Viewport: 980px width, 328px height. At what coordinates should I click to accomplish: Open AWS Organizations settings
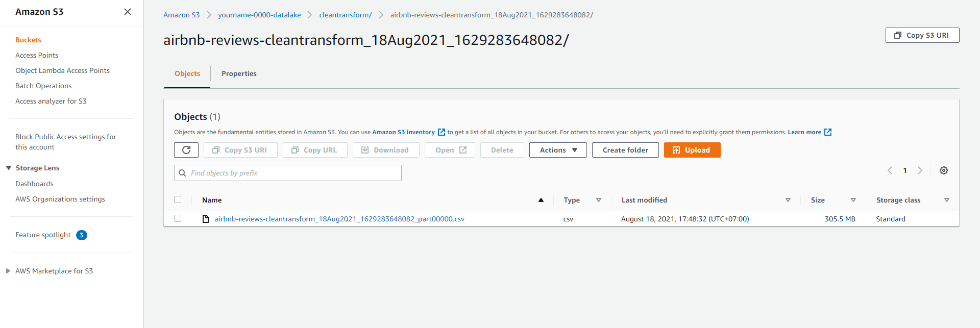[x=60, y=199]
